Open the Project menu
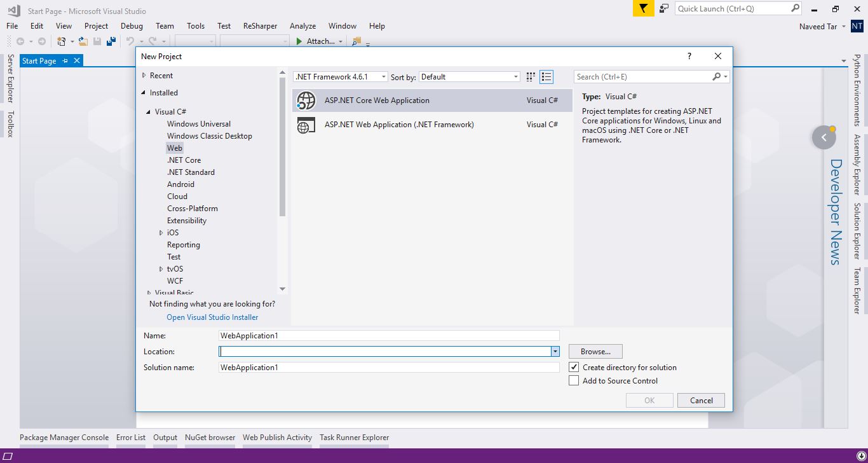Viewport: 868px width, 463px height. pyautogui.click(x=96, y=26)
